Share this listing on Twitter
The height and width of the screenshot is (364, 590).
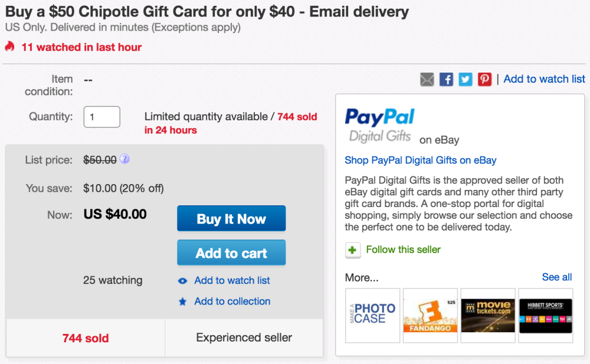coord(465,78)
